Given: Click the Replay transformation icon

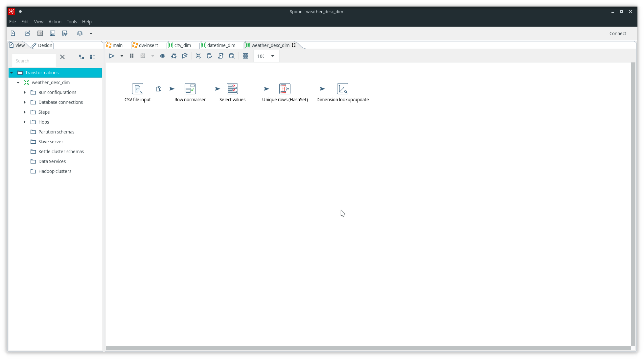Looking at the screenshot, I should [x=185, y=56].
